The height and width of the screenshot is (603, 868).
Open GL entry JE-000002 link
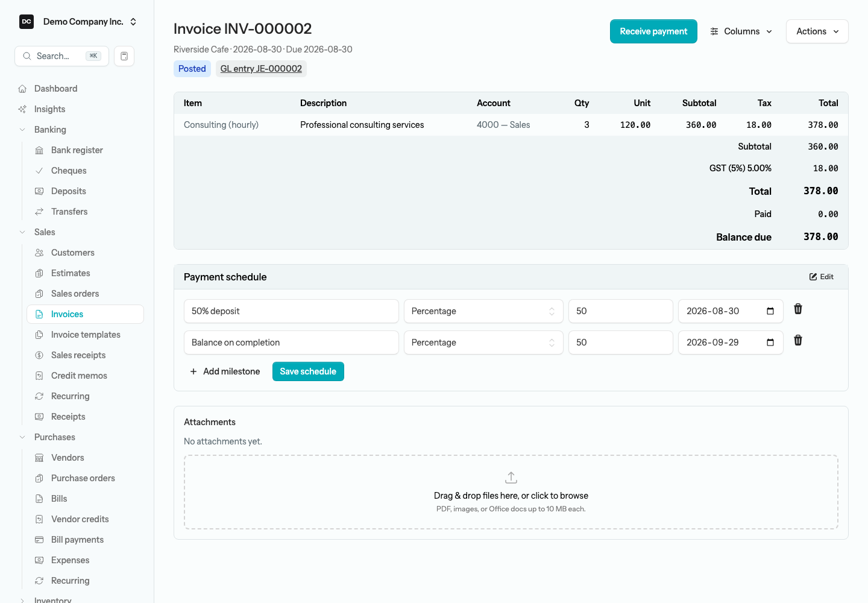261,69
